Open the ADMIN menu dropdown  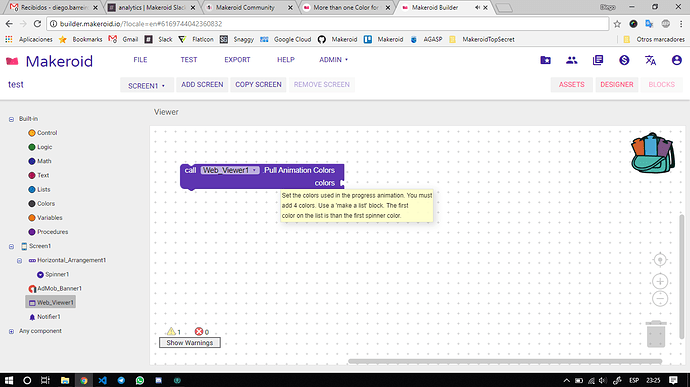click(x=333, y=59)
